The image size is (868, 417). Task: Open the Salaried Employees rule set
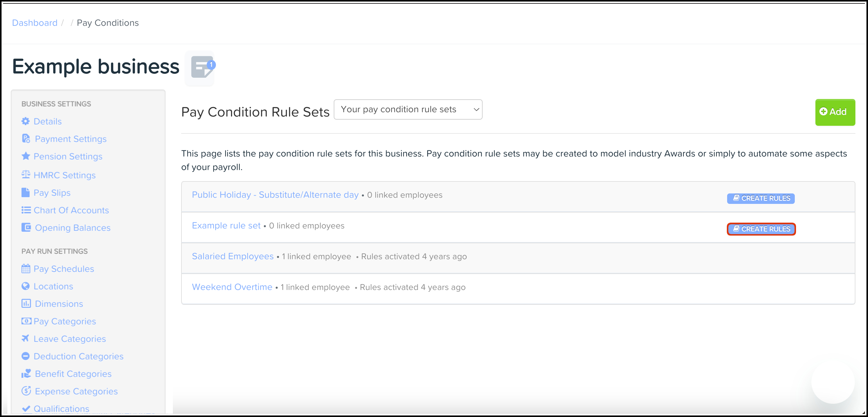[x=233, y=256]
